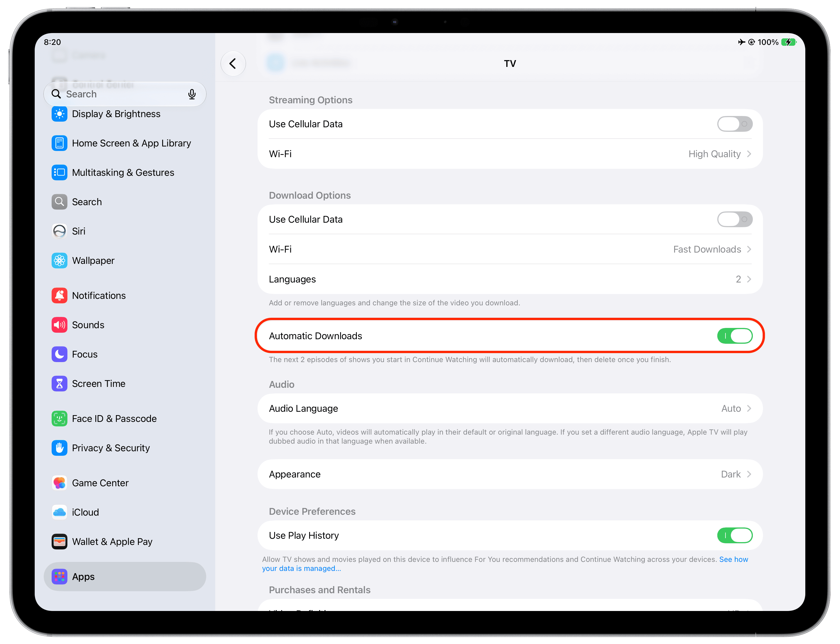The image size is (840, 644).
Task: Open Notifications bell icon
Action: point(59,295)
